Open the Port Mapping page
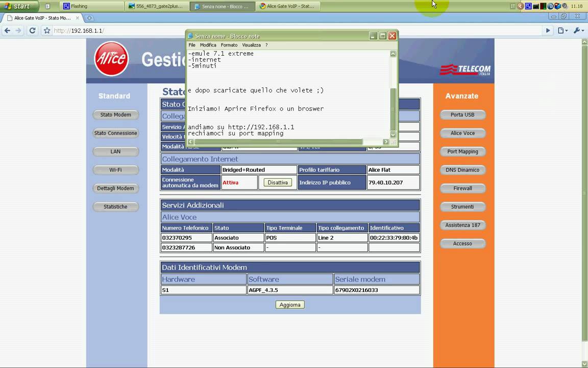Image resolution: width=588 pixels, height=368 pixels. 462,151
